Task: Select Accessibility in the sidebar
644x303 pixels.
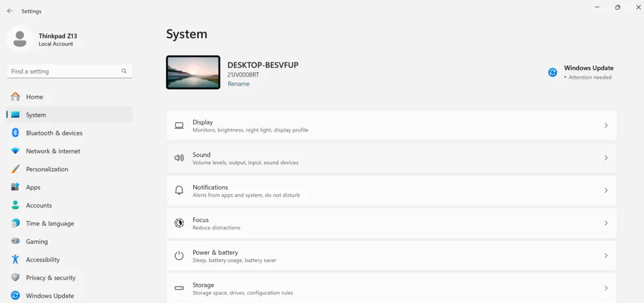Action: (x=70, y=259)
